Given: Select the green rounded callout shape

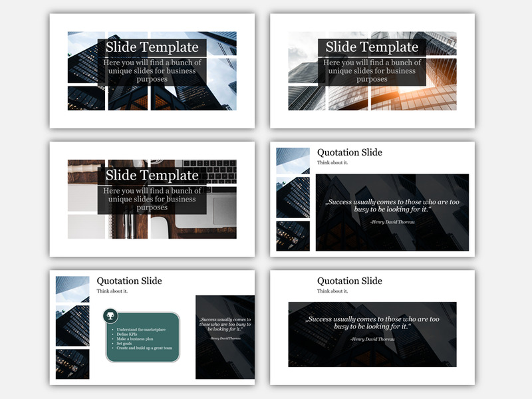Looking at the screenshot, I should click(142, 336).
